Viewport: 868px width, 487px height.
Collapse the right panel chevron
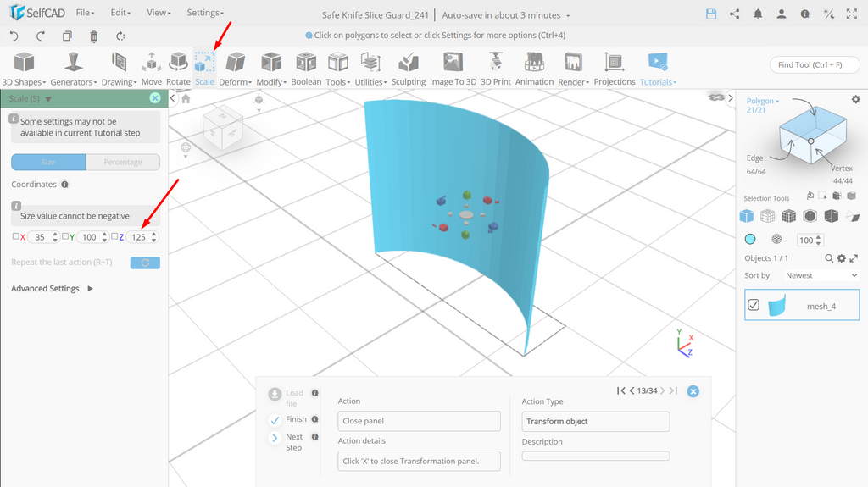coord(730,98)
